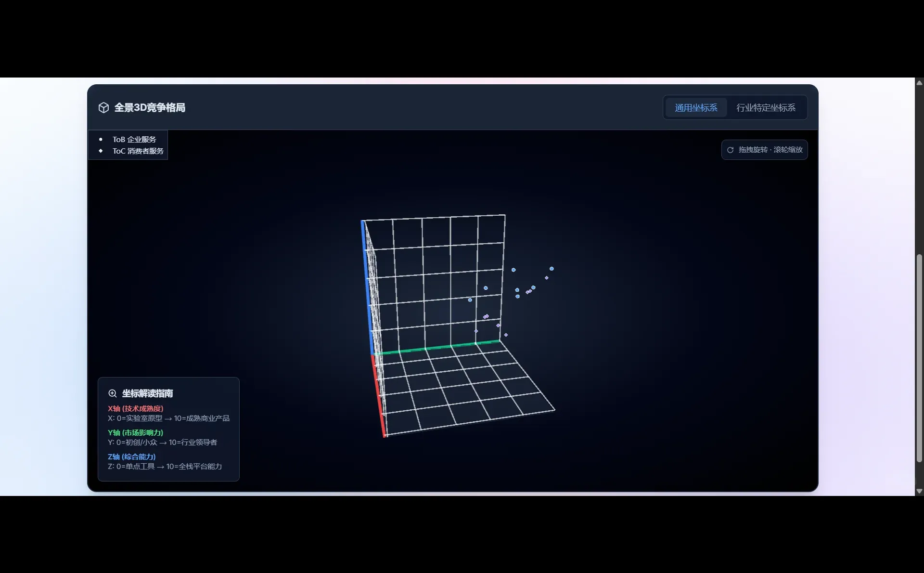This screenshot has width=924, height=573.
Task: Click the circular refresh arrow icon
Action: click(x=730, y=150)
